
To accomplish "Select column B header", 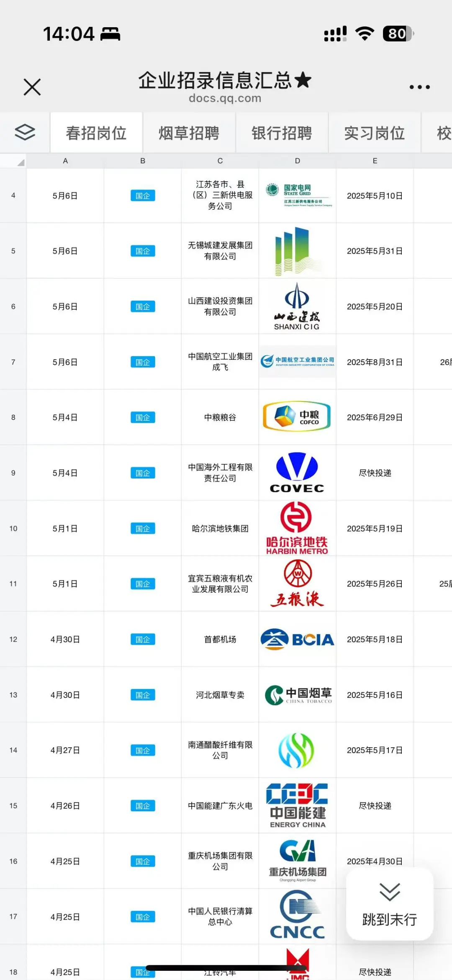I will 143,161.
